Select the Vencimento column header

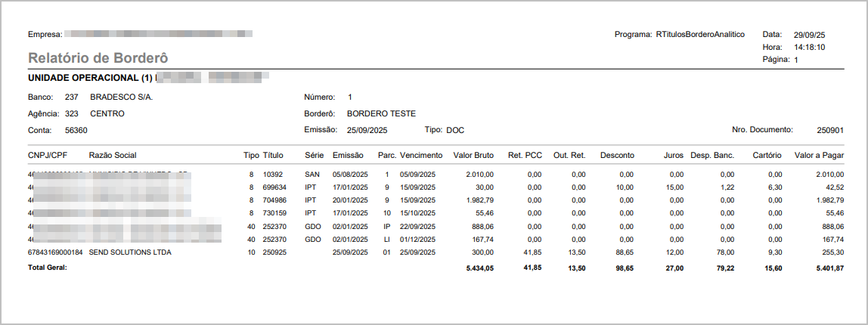421,155
